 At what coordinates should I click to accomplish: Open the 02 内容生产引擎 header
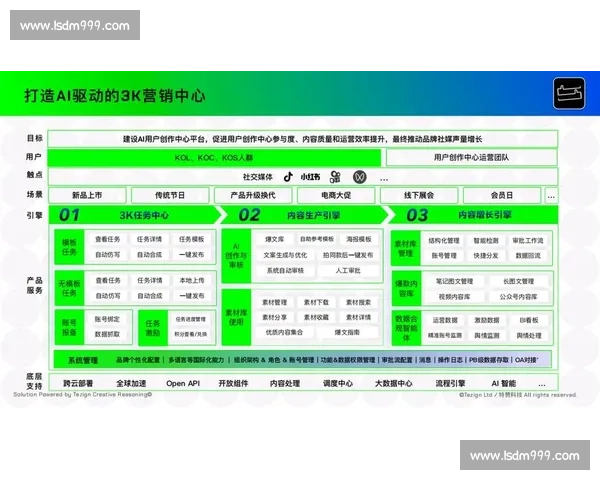point(305,215)
